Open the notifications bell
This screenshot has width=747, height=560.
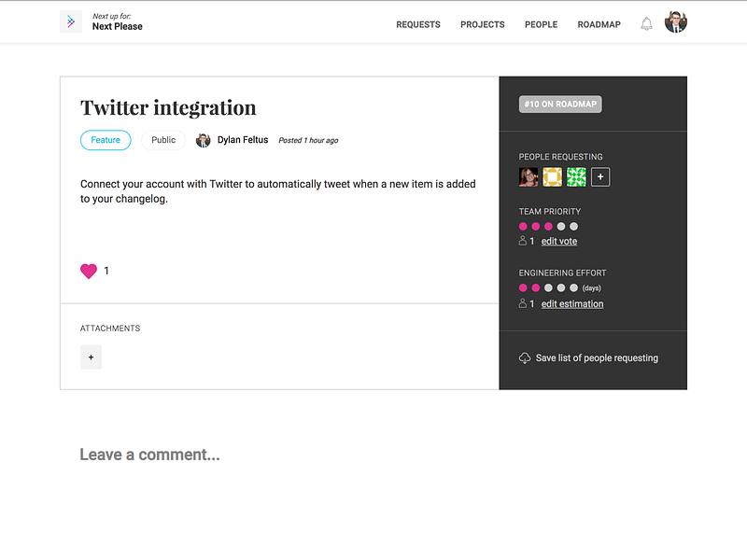tap(646, 24)
